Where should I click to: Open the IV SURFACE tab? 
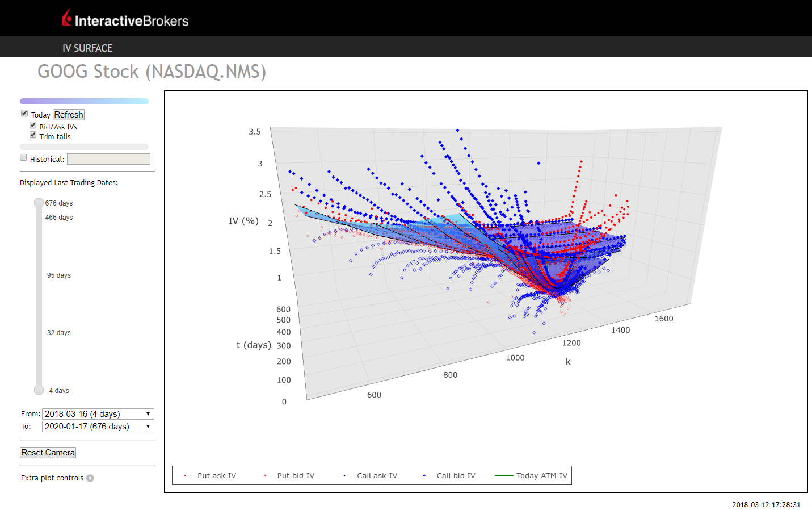tap(87, 48)
